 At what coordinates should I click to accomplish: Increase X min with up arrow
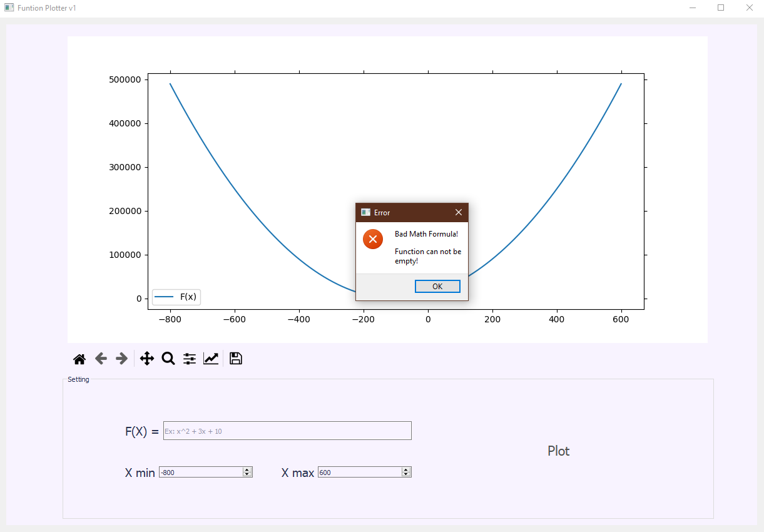click(x=248, y=470)
